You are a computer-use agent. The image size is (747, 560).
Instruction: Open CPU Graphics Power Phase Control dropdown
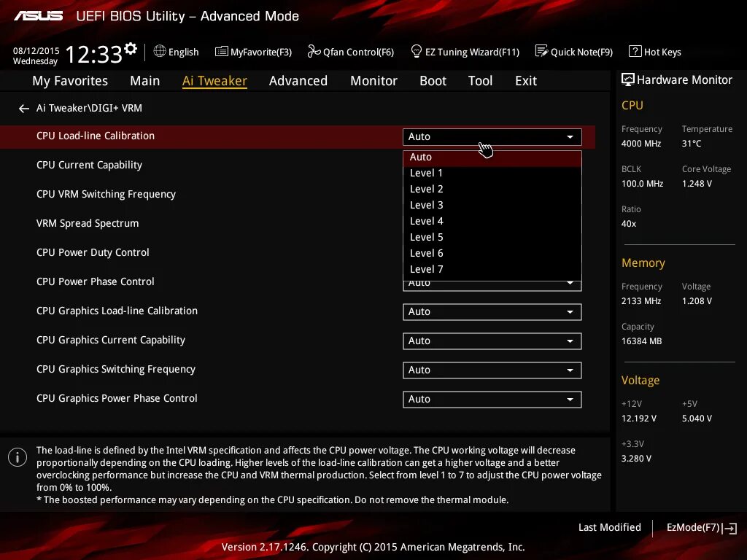click(492, 400)
